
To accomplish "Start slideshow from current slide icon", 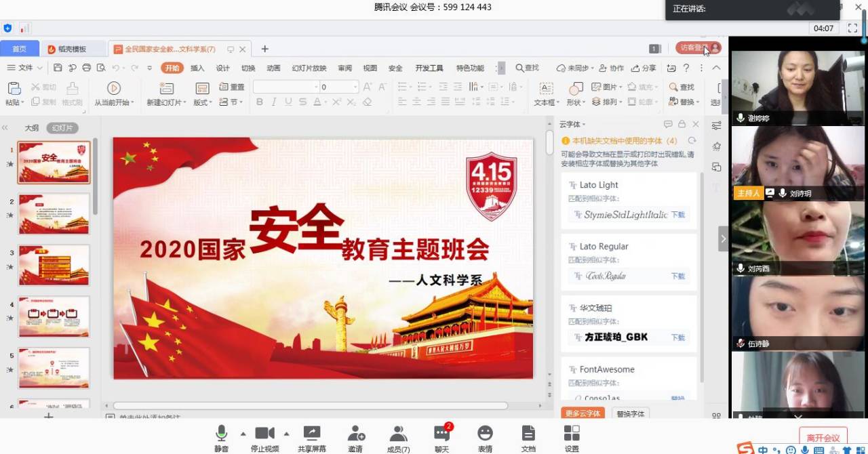I will click(114, 88).
